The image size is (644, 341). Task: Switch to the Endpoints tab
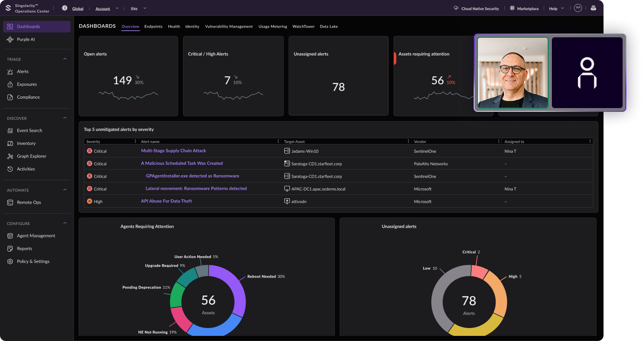point(153,27)
